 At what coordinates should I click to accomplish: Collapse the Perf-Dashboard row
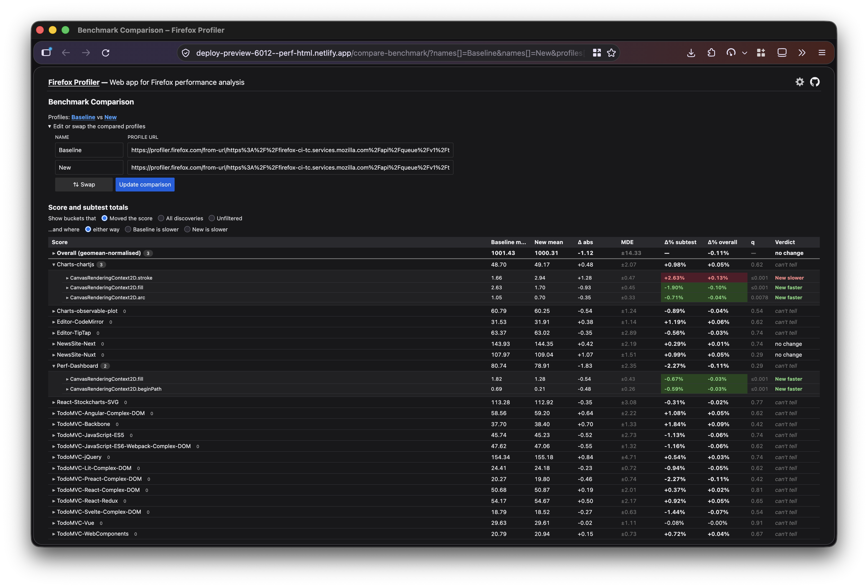pyautogui.click(x=54, y=366)
